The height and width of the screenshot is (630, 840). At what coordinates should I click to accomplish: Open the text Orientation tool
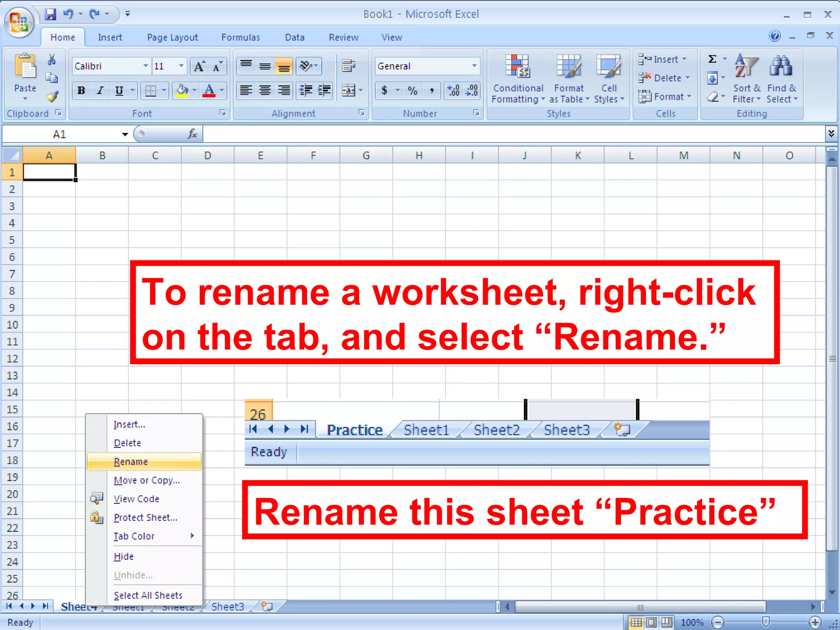click(x=308, y=66)
